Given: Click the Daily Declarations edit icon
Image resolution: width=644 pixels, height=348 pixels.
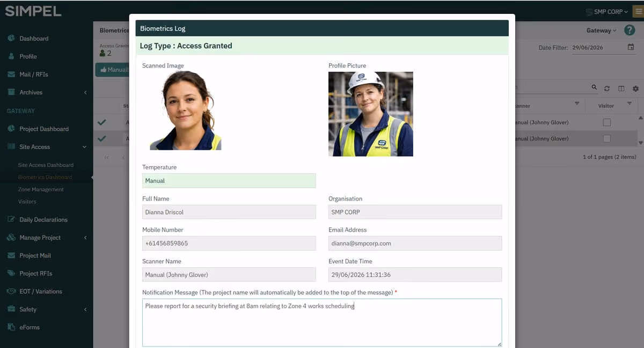Looking at the screenshot, I should pyautogui.click(x=11, y=219).
